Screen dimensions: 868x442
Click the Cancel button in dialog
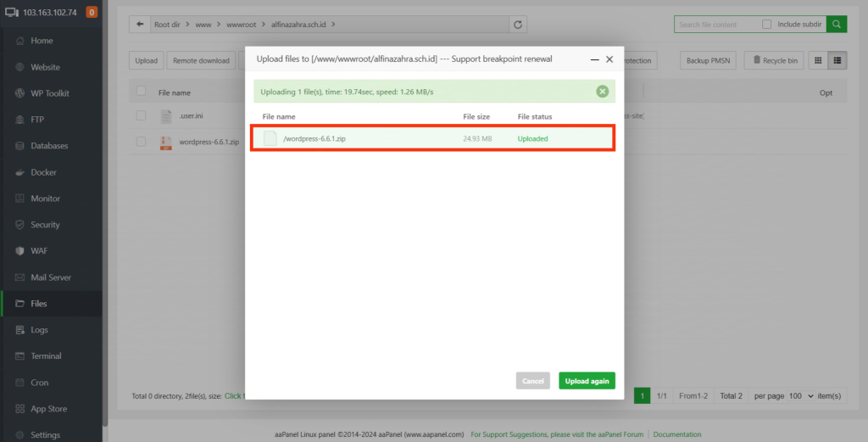533,381
